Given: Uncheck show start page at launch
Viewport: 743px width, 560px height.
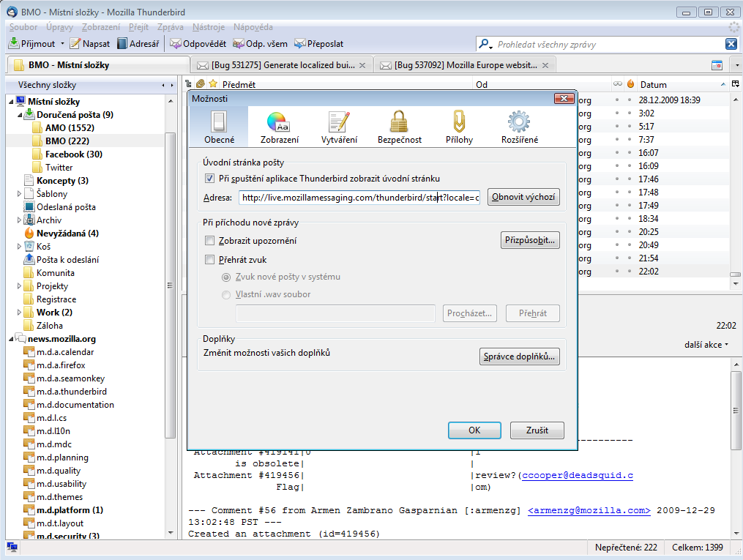Looking at the screenshot, I should (x=209, y=179).
